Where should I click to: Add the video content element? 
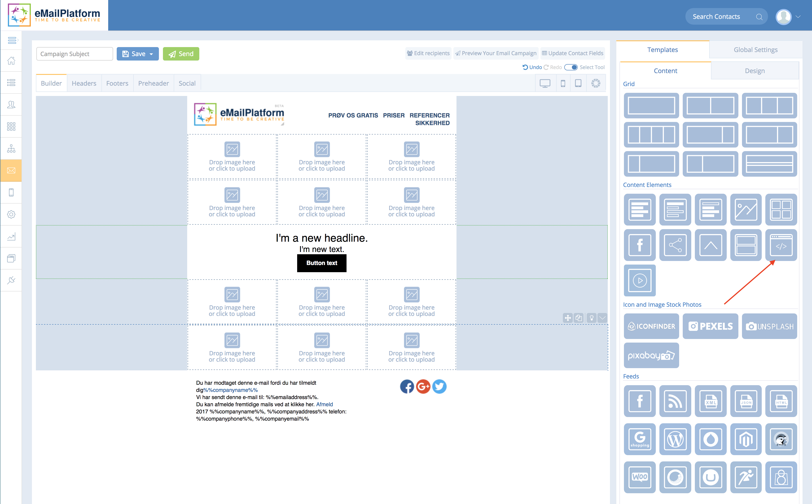pos(640,280)
